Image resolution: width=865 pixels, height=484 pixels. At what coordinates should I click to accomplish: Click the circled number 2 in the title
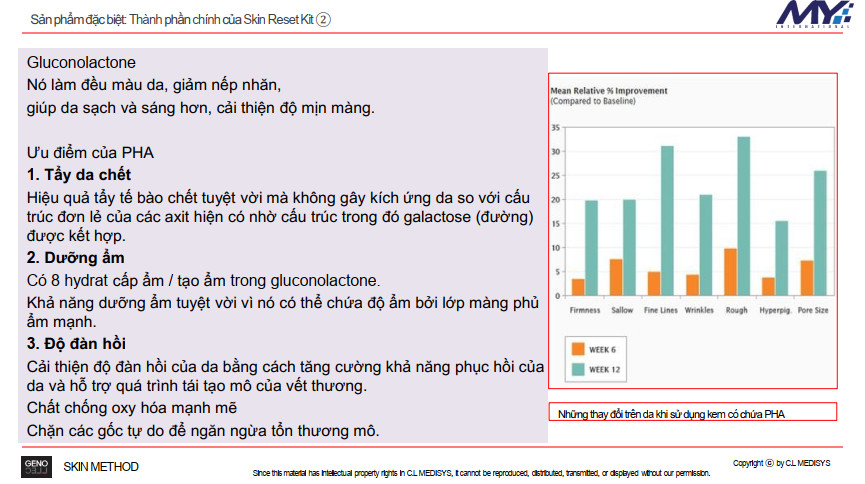323,20
